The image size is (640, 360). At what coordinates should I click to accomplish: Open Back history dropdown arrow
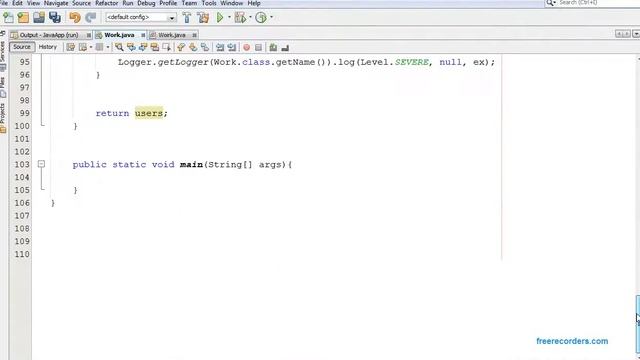pyautogui.click(x=91, y=47)
